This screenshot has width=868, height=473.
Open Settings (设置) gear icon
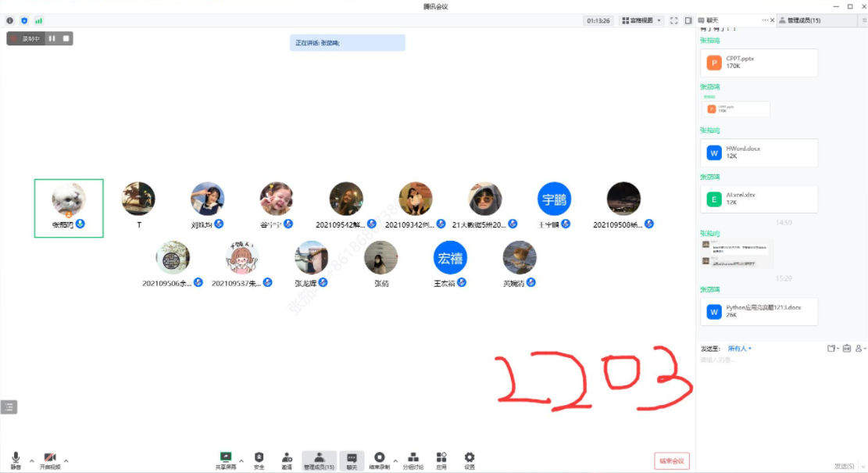click(x=470, y=460)
